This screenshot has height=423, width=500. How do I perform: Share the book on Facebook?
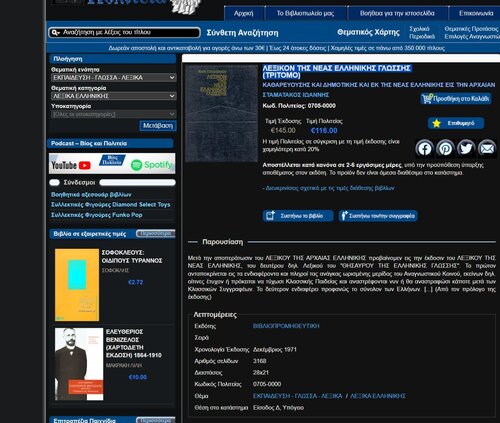424,148
